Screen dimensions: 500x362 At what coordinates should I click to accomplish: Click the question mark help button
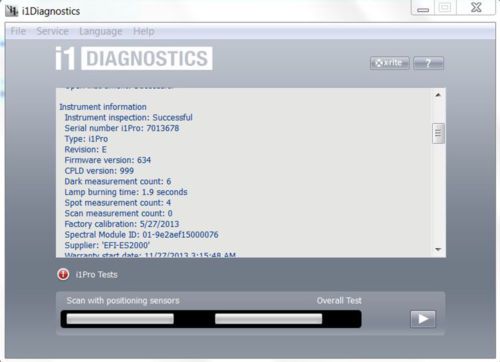(x=428, y=63)
